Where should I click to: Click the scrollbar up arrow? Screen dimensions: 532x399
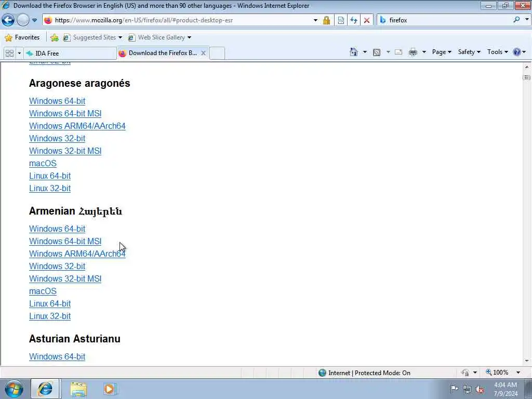[x=527, y=67]
